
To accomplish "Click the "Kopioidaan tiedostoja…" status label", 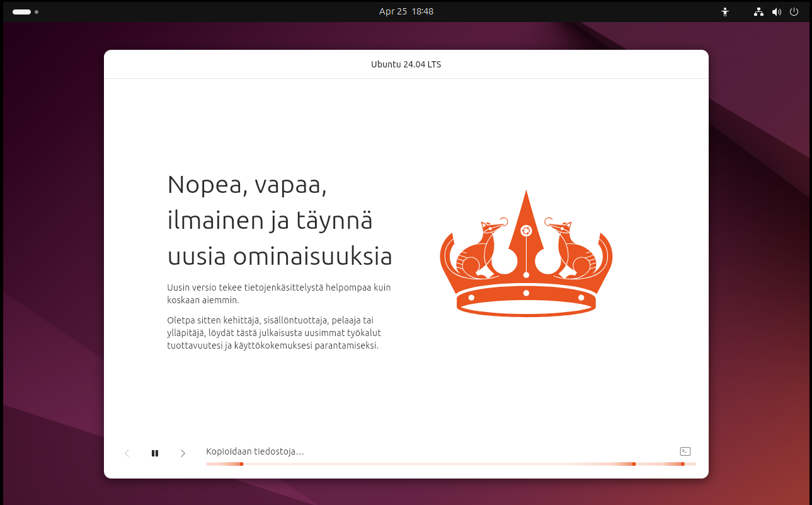I will (255, 451).
